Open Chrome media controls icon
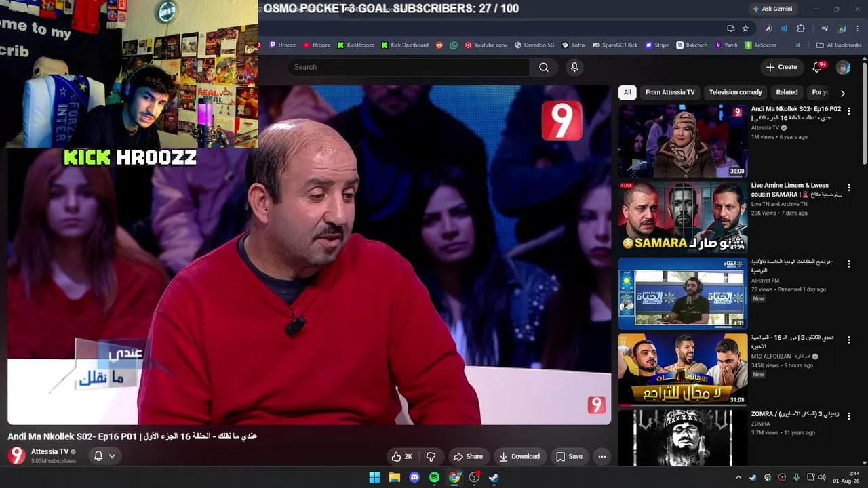This screenshot has width=868, height=488. point(825,28)
